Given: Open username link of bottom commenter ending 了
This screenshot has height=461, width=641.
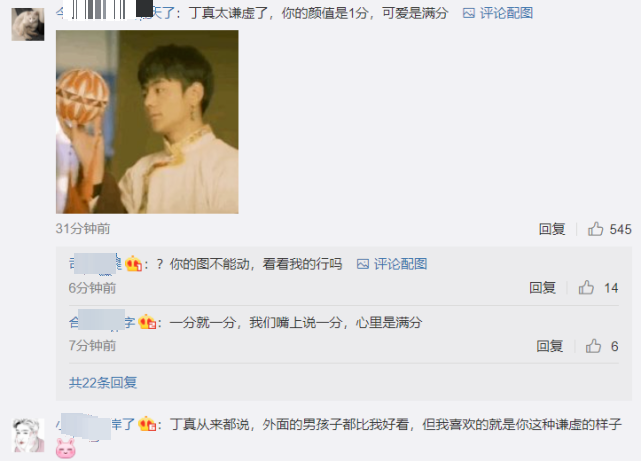Looking at the screenshot, I should 95,424.
